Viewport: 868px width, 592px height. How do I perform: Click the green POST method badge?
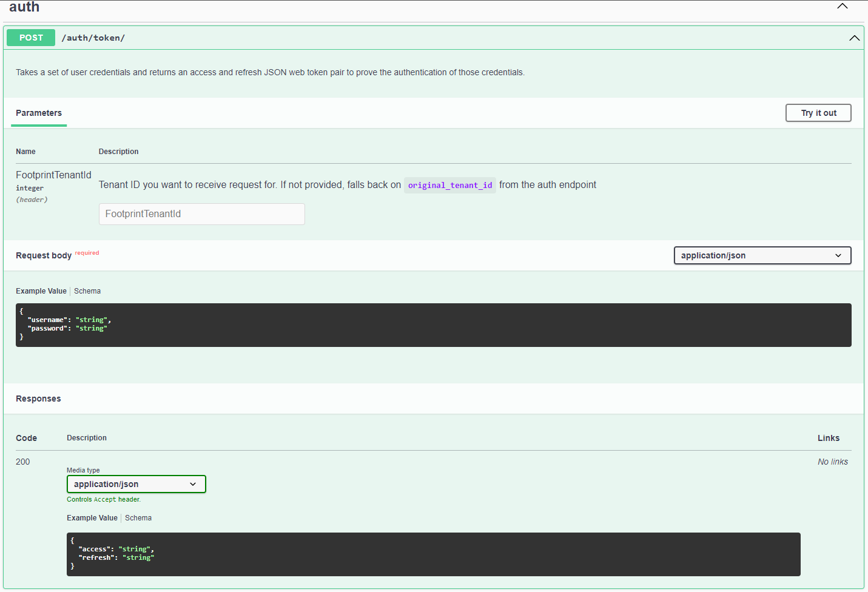(30, 38)
